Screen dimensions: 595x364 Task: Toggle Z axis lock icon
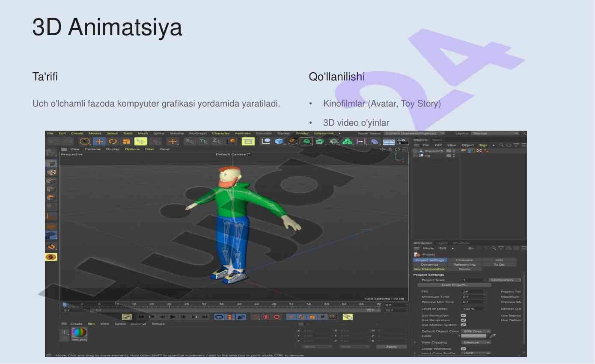coord(217,141)
